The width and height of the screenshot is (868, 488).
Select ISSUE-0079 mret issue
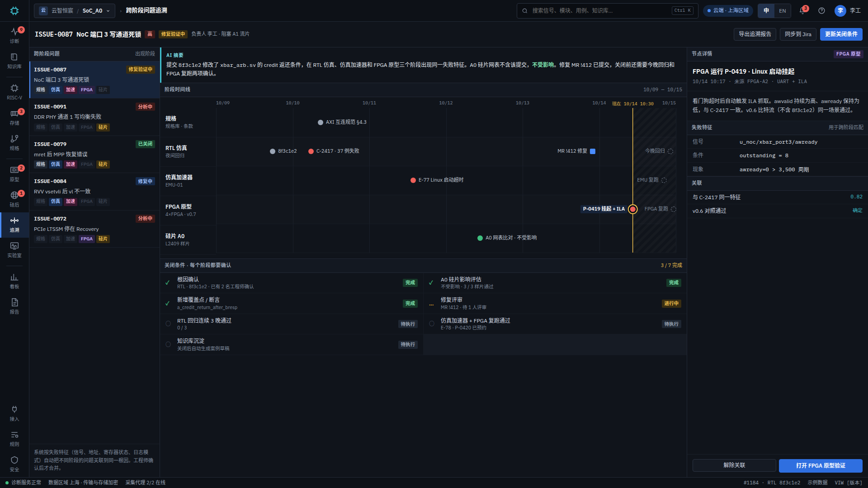pyautogui.click(x=94, y=154)
